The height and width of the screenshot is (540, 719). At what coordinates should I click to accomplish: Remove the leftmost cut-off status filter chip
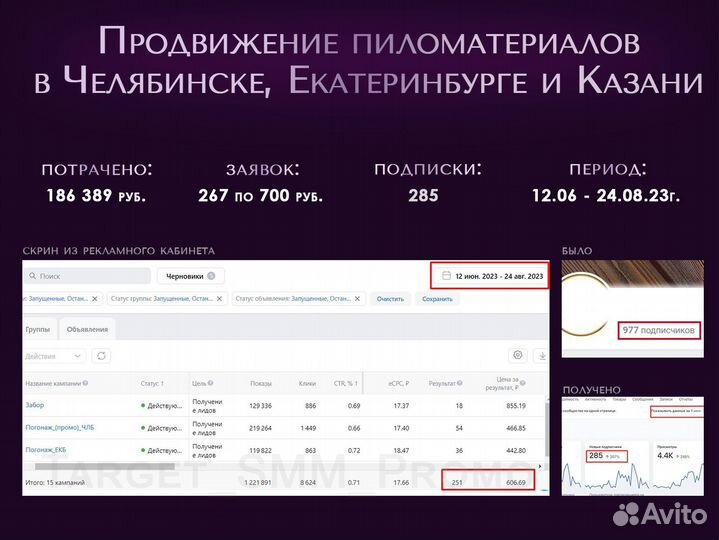(95, 298)
